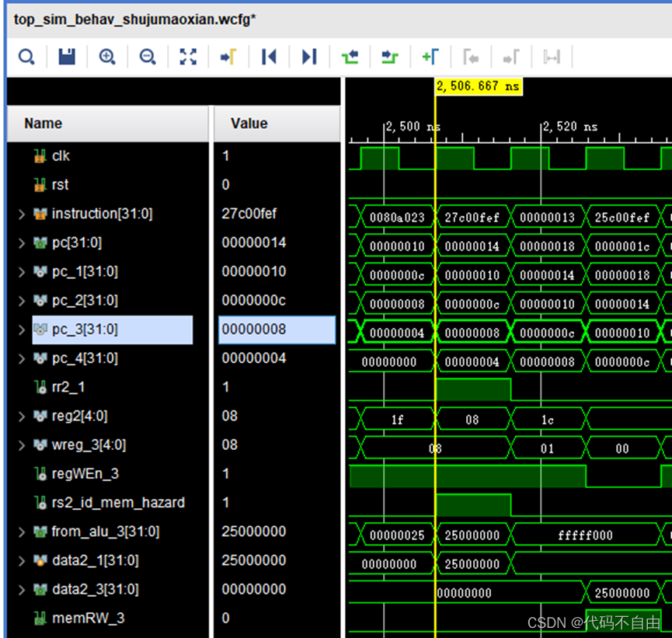672x638 pixels.
Task: Add a marker to the waveform
Action: [x=430, y=57]
